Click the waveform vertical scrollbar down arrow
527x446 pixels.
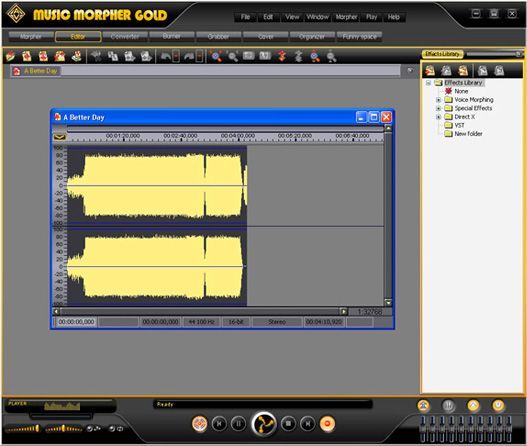coord(388,302)
